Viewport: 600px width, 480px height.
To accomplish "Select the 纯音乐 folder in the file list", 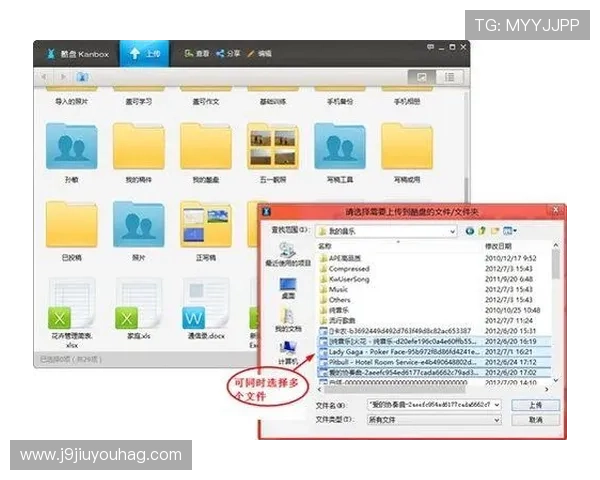I will coord(334,310).
